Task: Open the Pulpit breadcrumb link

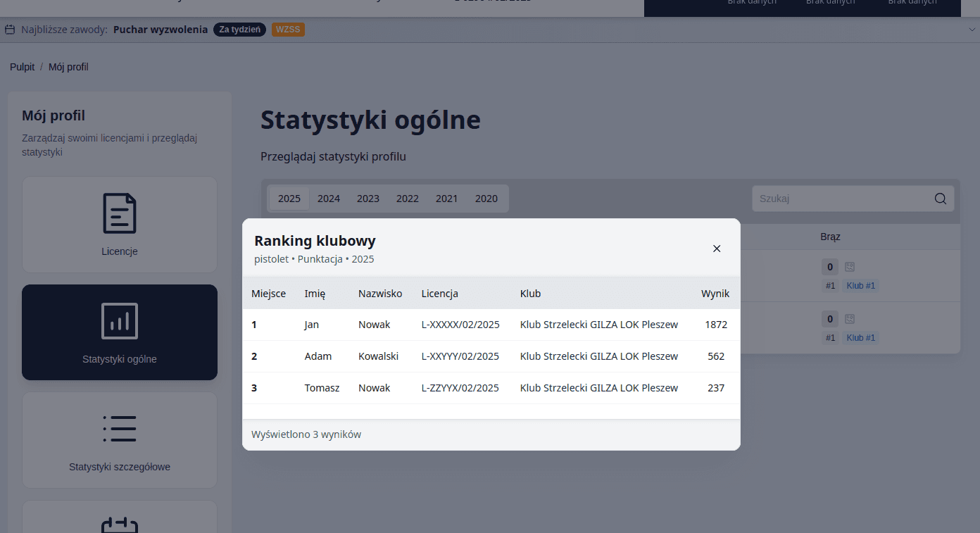Action: point(22,66)
